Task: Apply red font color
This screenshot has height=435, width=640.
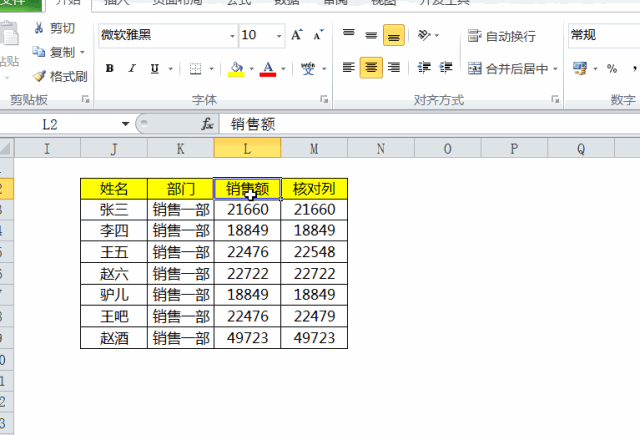Action: point(268,69)
